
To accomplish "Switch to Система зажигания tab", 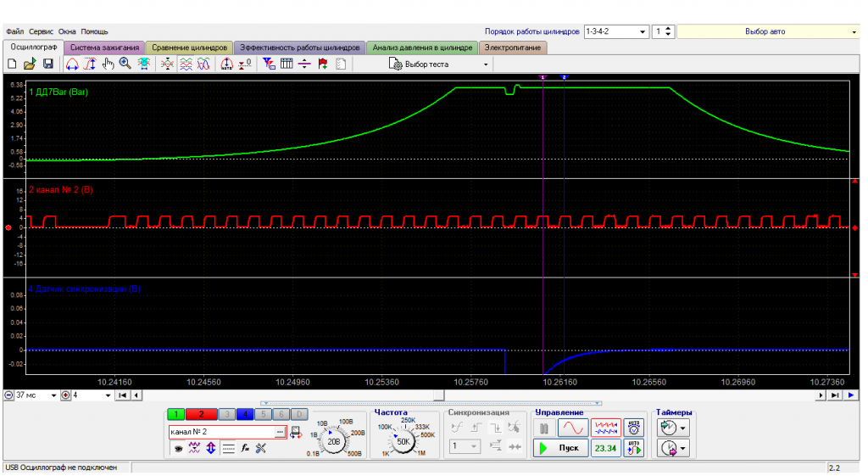I will (x=104, y=48).
